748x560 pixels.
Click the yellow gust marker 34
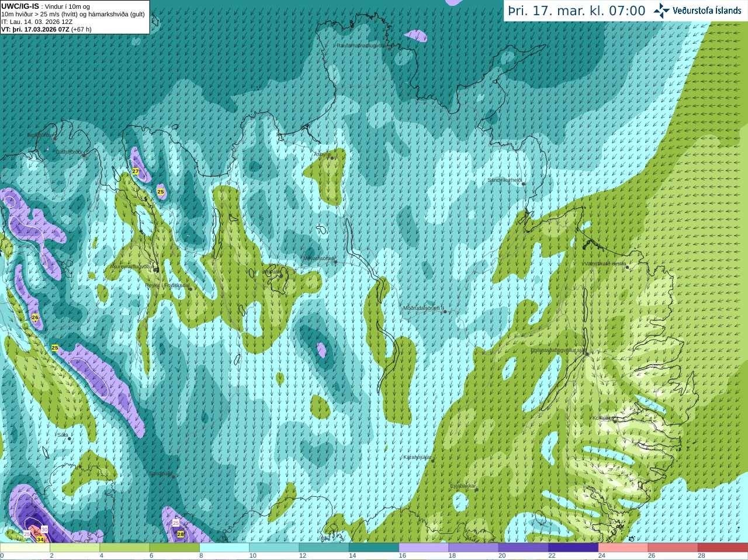point(40,539)
